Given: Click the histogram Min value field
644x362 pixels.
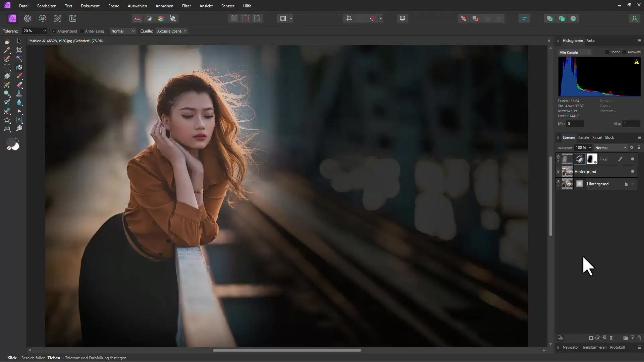Looking at the screenshot, I should [575, 124].
